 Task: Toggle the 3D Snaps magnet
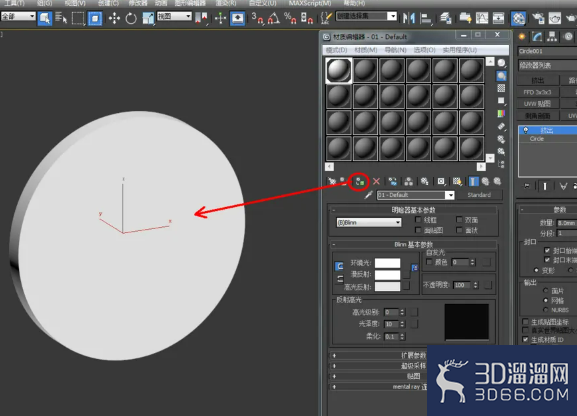(x=257, y=18)
